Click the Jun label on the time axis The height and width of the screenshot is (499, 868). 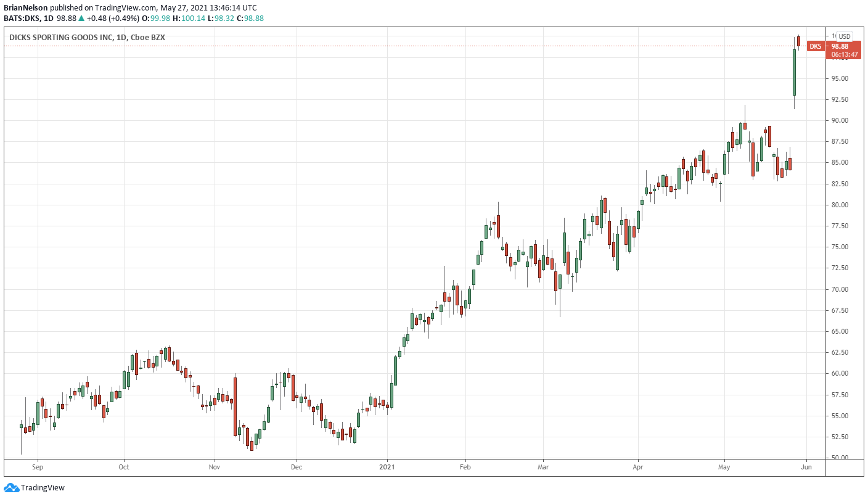(806, 468)
